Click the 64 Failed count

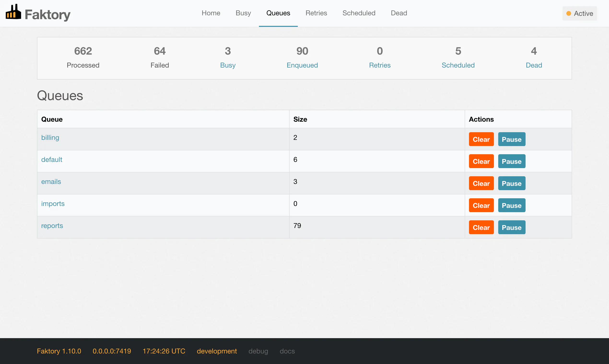click(160, 51)
